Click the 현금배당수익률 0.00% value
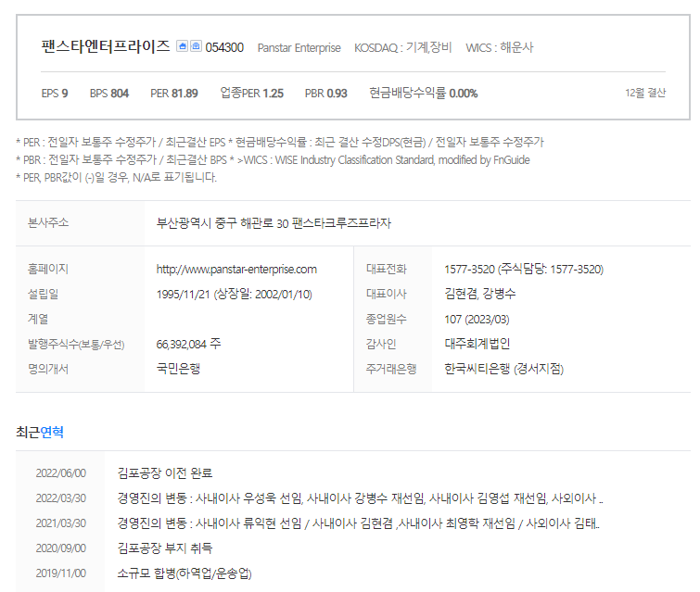 pyautogui.click(x=423, y=94)
